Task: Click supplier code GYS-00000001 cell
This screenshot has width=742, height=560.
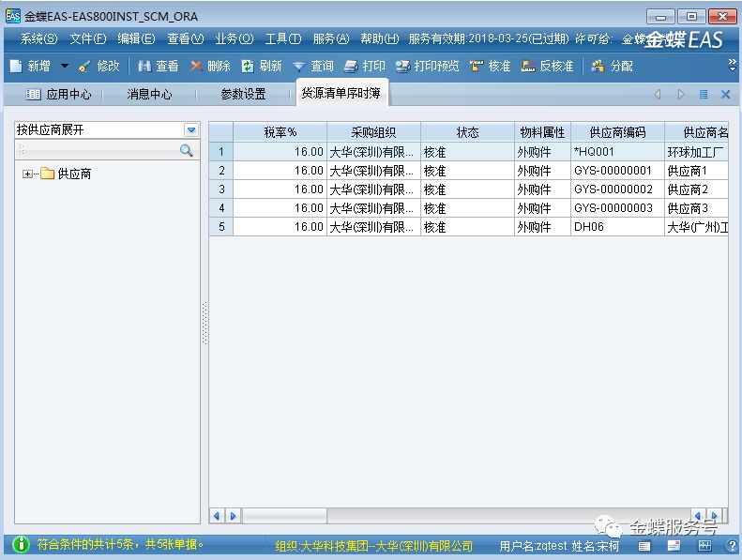Action: [x=617, y=171]
